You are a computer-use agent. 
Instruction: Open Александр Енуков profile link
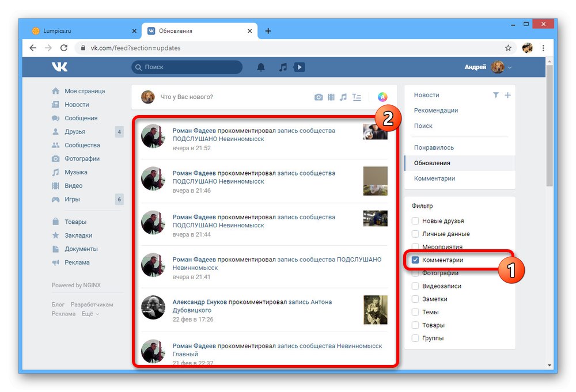[199, 302]
